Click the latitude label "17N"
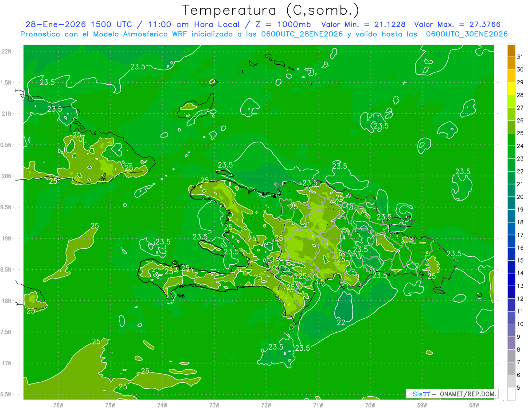Screen dimensions: 532x411 [7, 363]
